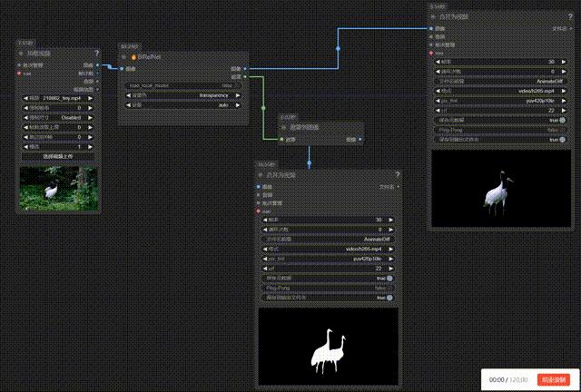This screenshot has height=392, width=581.
Task: Increase crf value 22 on crane-preview node
Action: click(564, 111)
